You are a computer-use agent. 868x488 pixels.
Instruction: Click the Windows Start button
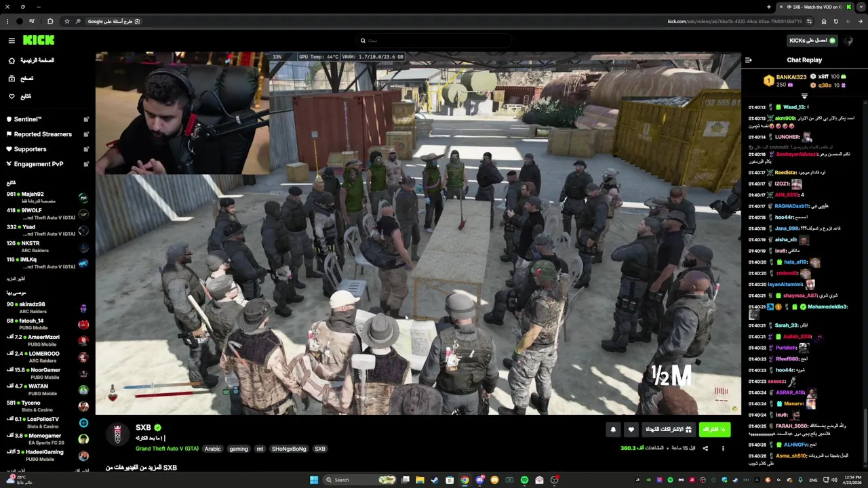pos(314,480)
